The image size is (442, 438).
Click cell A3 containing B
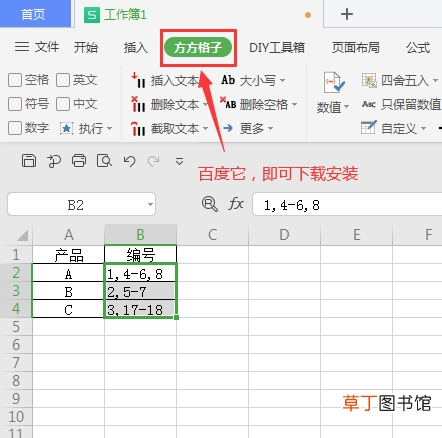[x=68, y=291]
